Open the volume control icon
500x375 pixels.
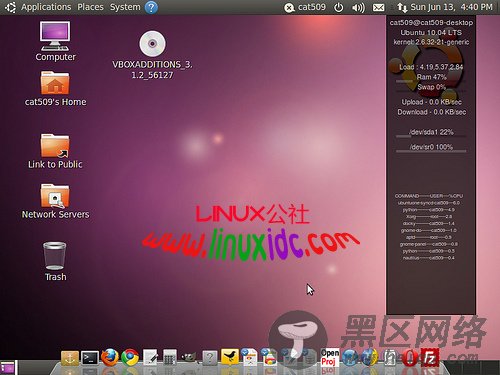(358, 7)
